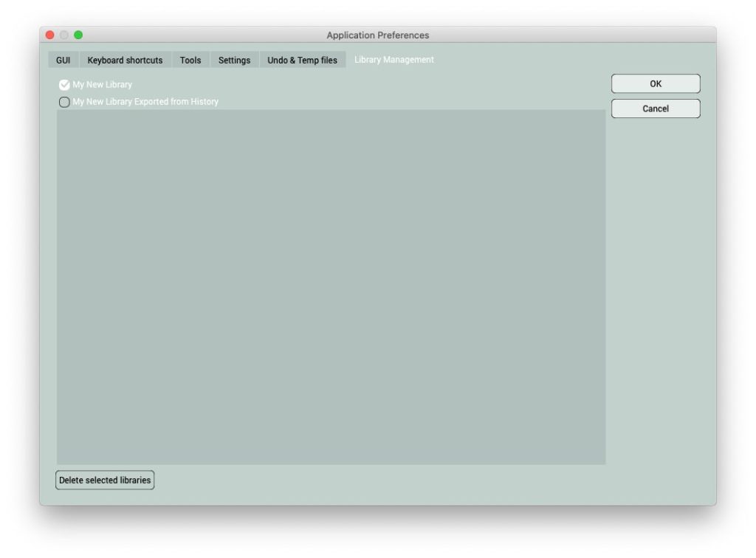Screen dimensions: 756x558
Task: Click the empty circle icon next to exported library
Action: [64, 102]
